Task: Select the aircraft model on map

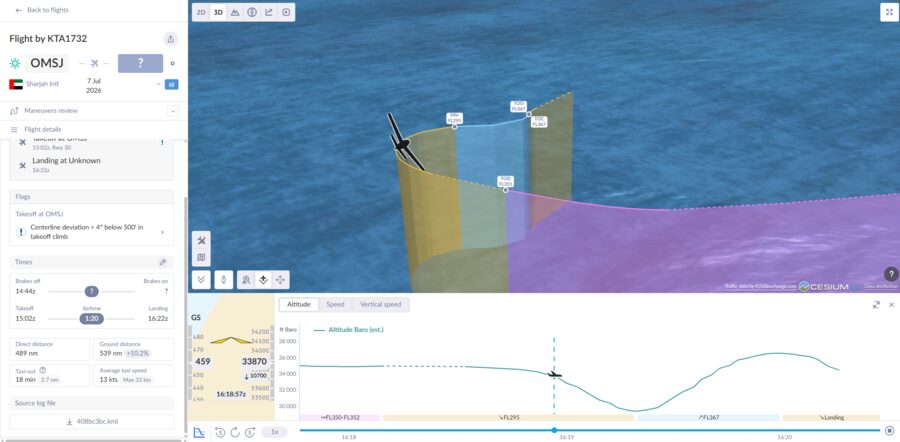Action: 404,142
